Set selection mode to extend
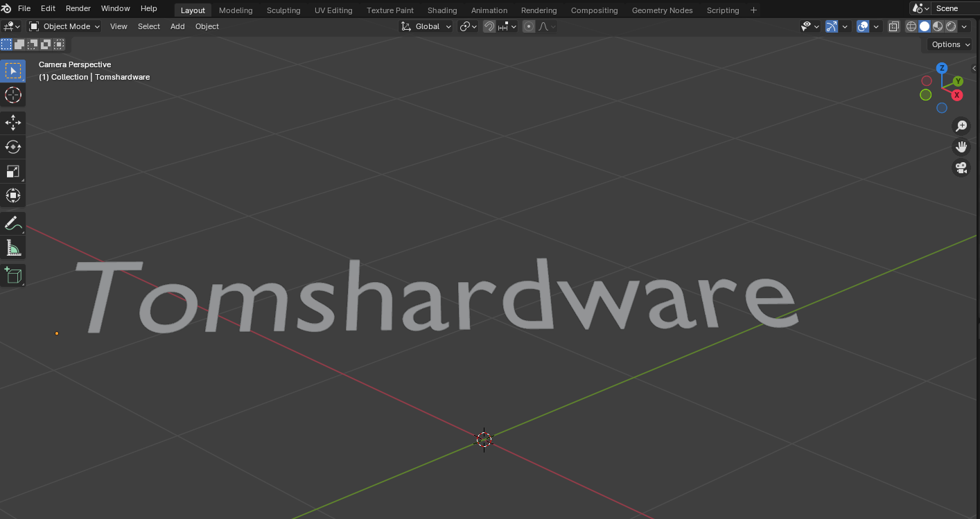 pyautogui.click(x=19, y=44)
